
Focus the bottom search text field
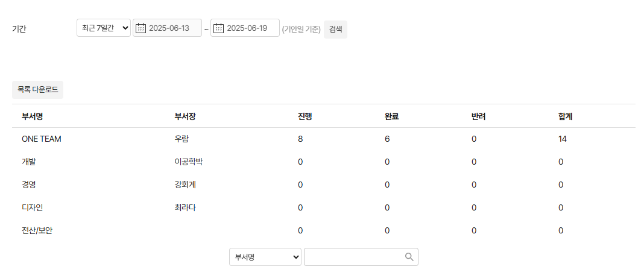coord(355,257)
